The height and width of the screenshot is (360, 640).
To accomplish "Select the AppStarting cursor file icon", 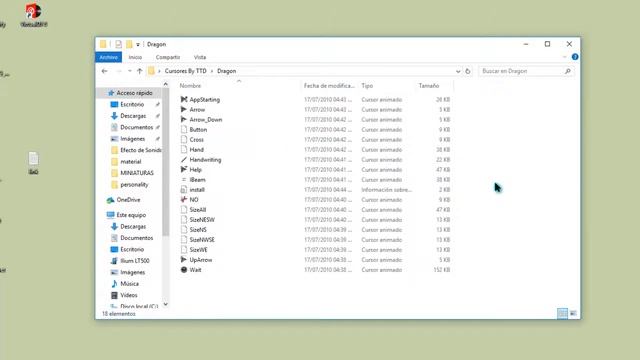I will [x=184, y=99].
